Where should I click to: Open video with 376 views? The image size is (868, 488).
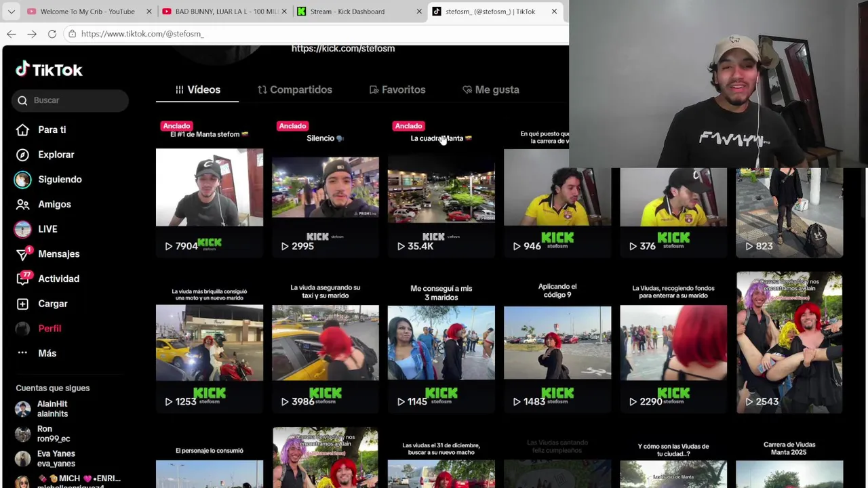pyautogui.click(x=673, y=213)
